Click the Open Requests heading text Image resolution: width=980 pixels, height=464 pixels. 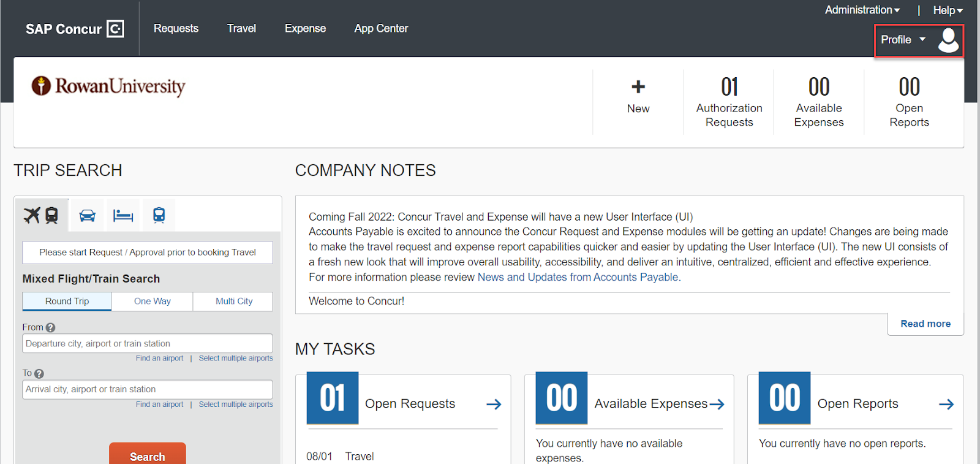click(410, 404)
